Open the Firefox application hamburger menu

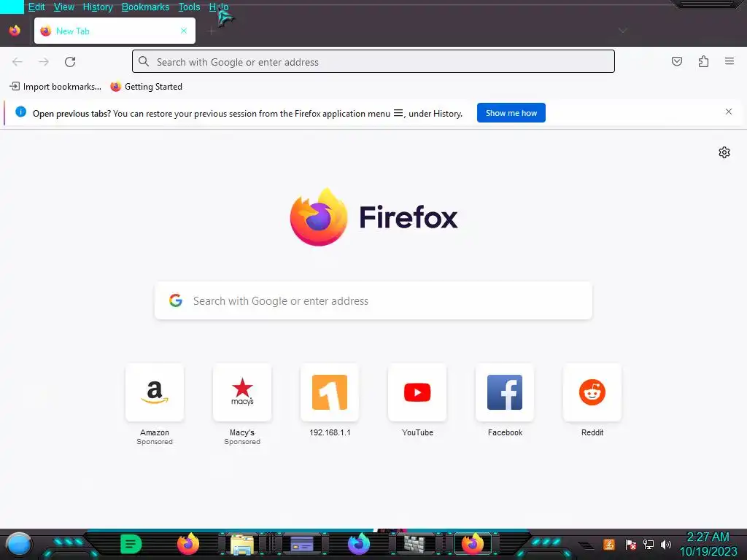pos(729,61)
